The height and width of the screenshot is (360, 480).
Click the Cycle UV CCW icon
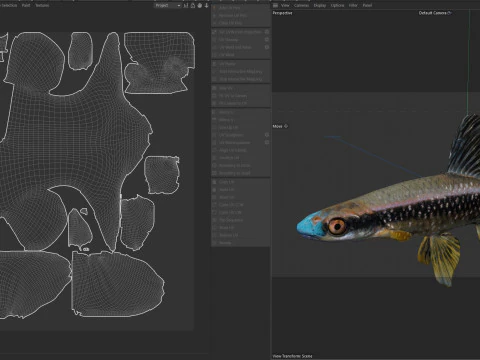215,205
